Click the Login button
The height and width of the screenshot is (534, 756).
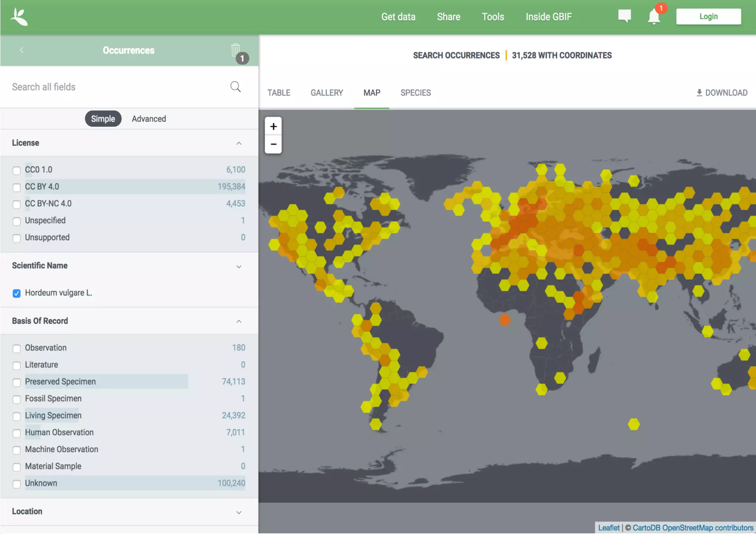(x=708, y=17)
